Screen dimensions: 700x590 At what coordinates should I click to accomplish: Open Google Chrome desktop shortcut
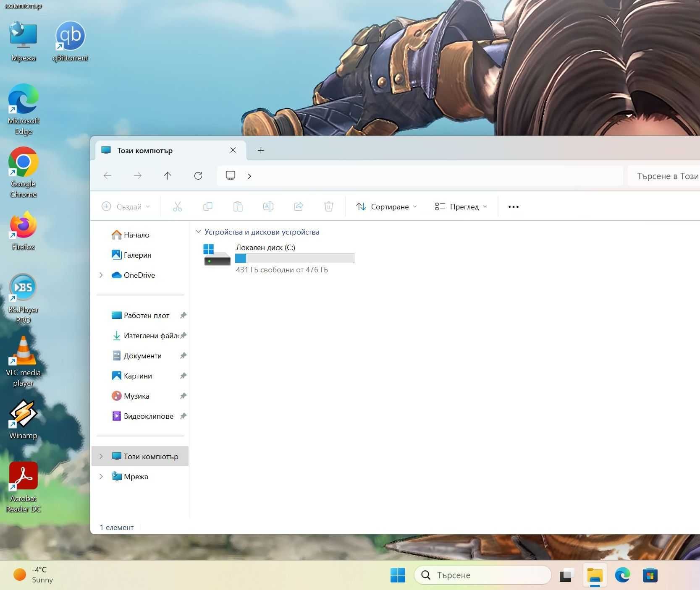(24, 172)
